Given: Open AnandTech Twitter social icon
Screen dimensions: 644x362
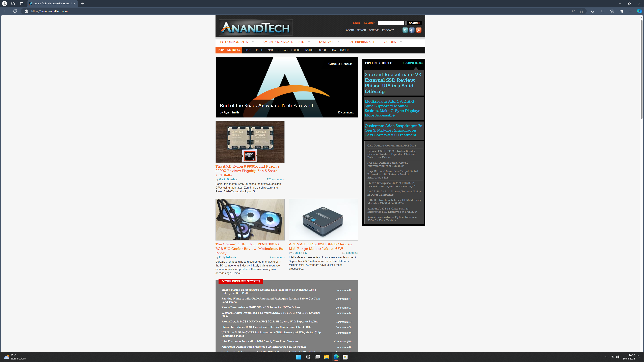Looking at the screenshot, I should 405,30.
